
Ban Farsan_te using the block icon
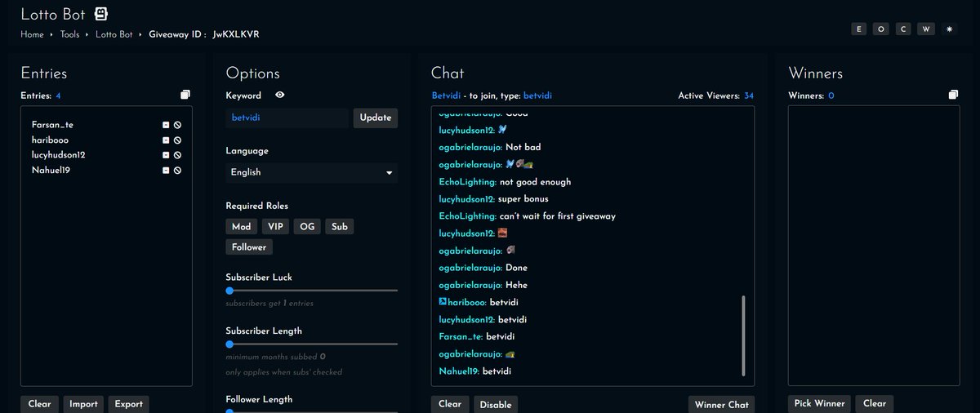point(177,125)
